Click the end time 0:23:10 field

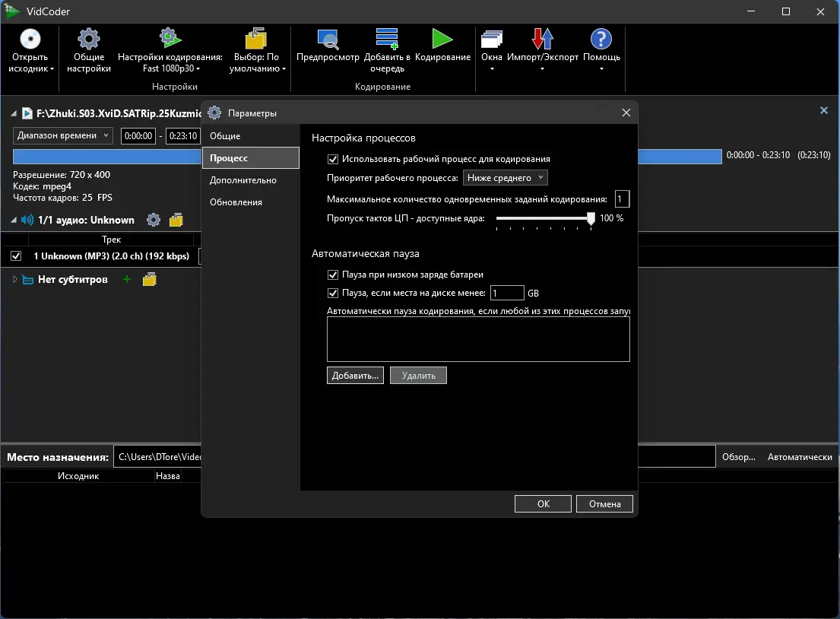point(182,136)
